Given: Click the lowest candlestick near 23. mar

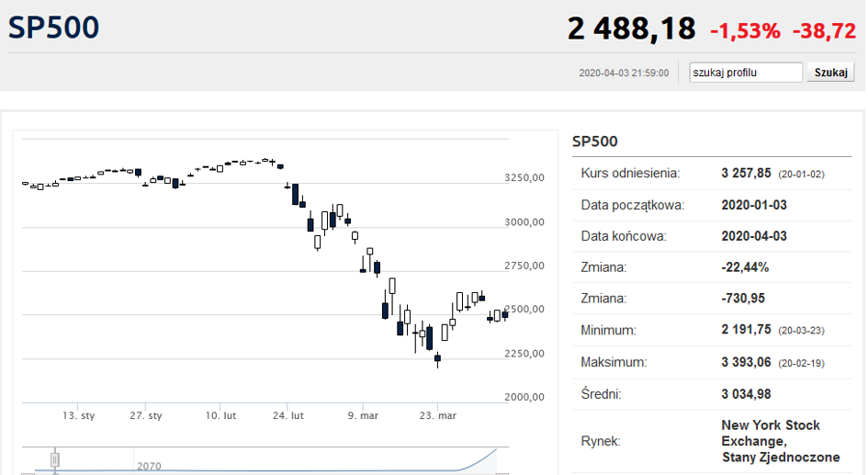Looking at the screenshot, I should 438,358.
